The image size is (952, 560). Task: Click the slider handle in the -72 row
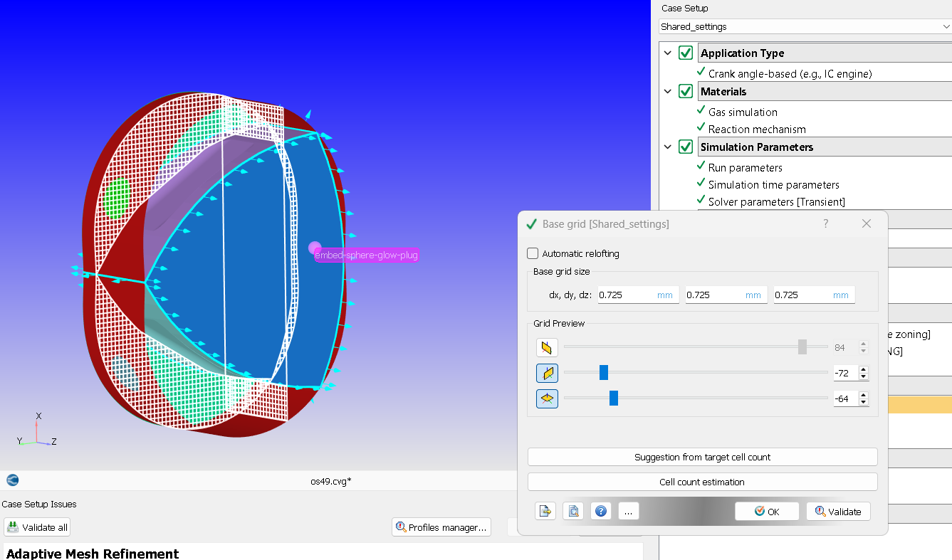[x=604, y=372]
